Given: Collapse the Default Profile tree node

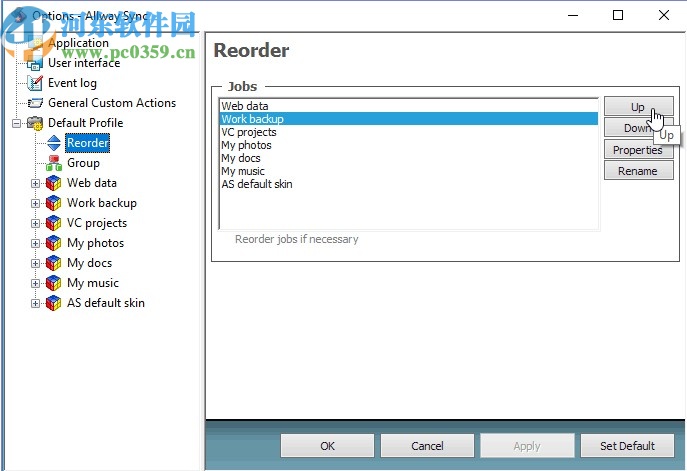Looking at the screenshot, I should [17, 123].
